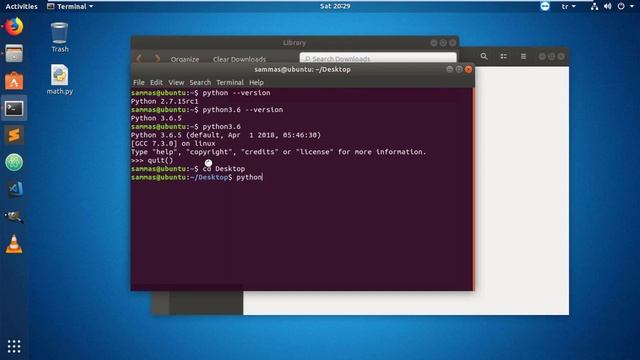Click the network status icon
The width and height of the screenshot is (640, 360).
594,6
